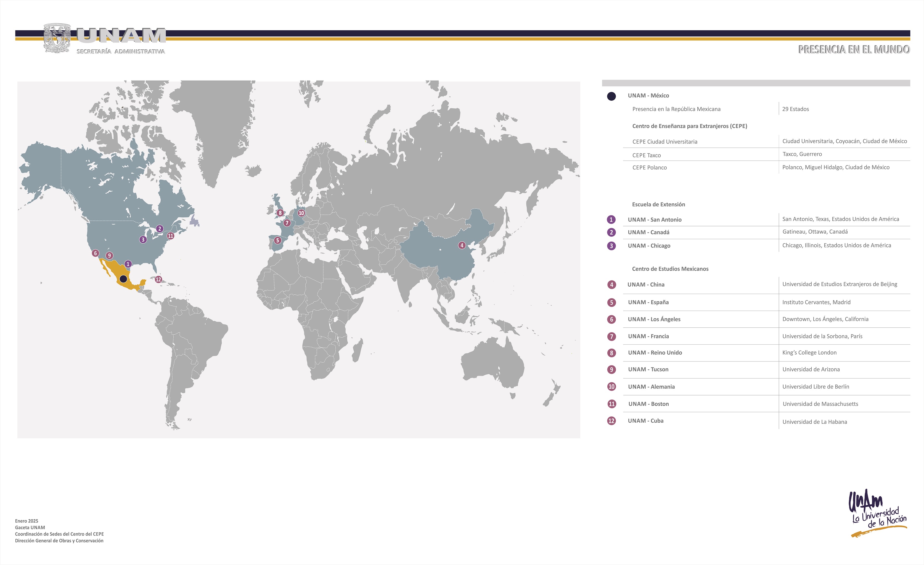The image size is (924, 565).
Task: Click map marker 8 in United Kingdom
Action: pyautogui.click(x=280, y=213)
